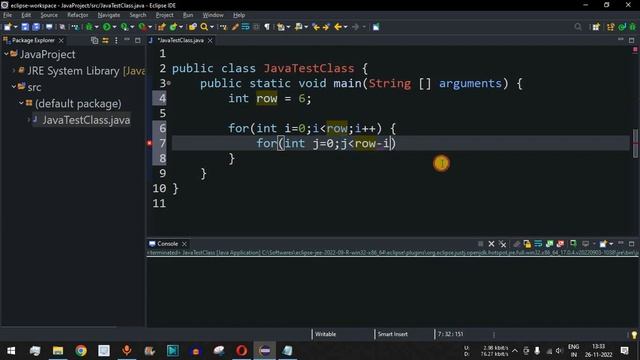Screen dimensions: 640x360
Task: Collapse the JavaProject tree node
Action: (6, 54)
